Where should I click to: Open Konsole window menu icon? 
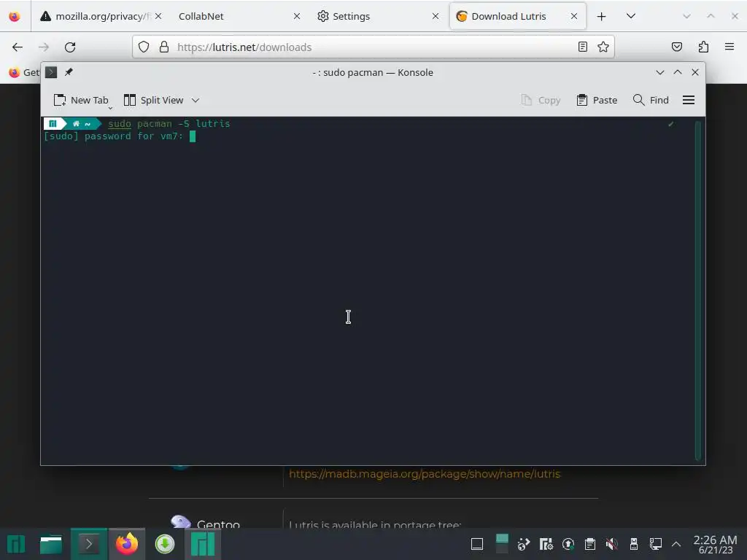[51, 72]
